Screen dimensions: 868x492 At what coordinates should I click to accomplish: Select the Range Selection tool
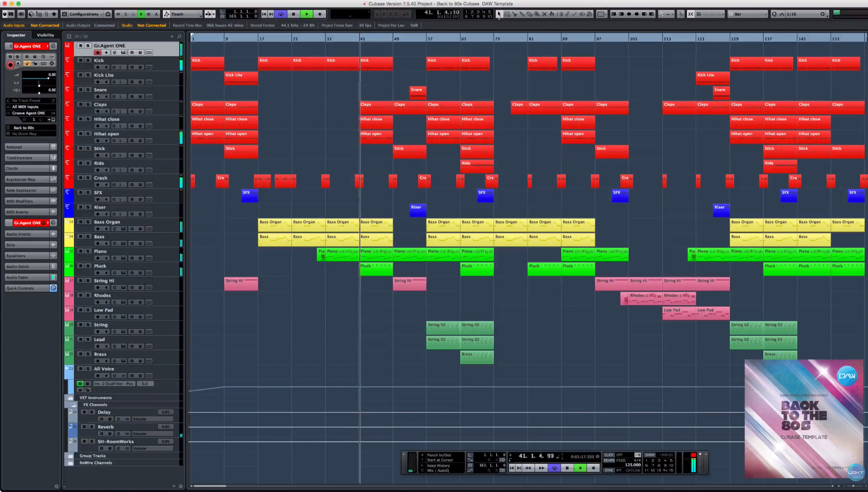(507, 14)
